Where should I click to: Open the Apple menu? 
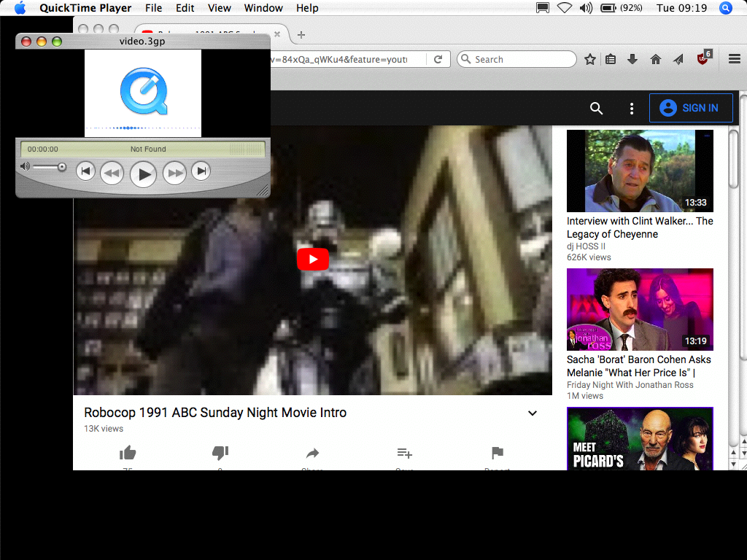20,8
